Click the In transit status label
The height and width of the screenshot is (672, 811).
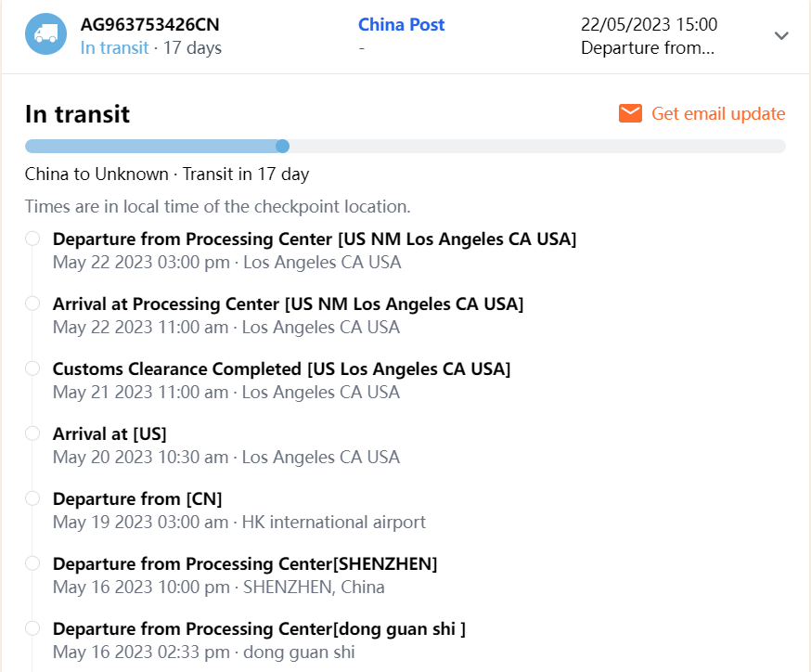point(114,47)
